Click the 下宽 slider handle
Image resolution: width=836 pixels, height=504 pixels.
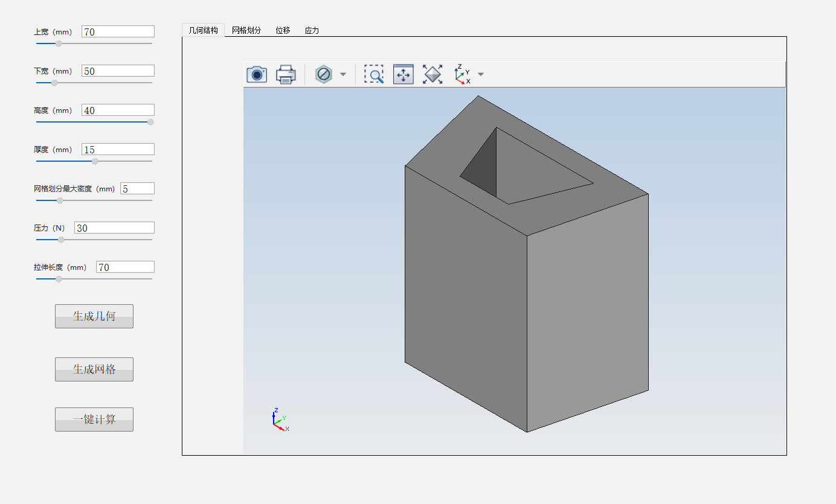(x=54, y=83)
